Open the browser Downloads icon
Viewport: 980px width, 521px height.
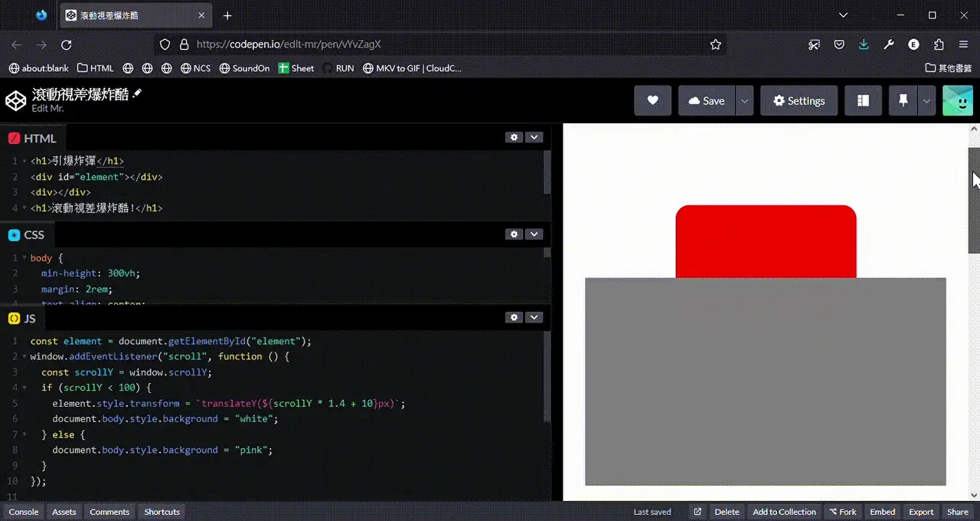pos(864,45)
